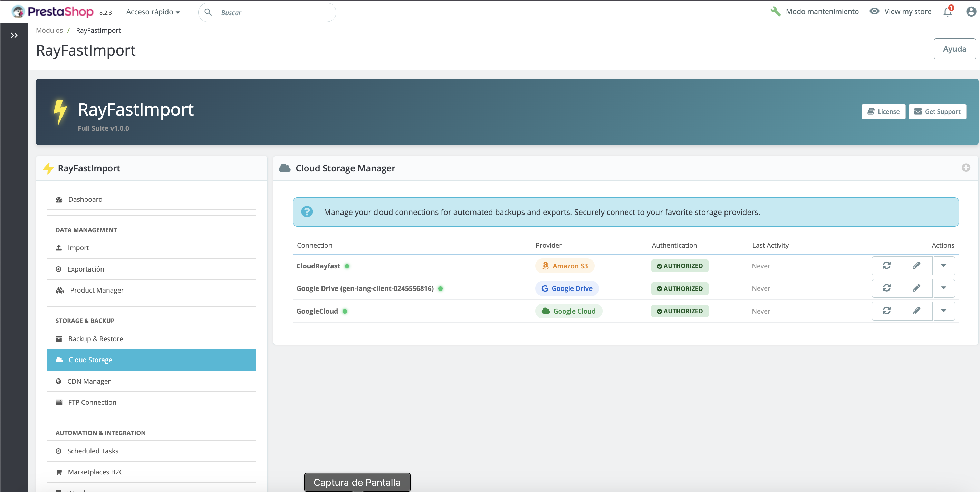Viewport: 980px width, 492px height.
Task: Refresh the CloudRayfast connection
Action: point(886,265)
